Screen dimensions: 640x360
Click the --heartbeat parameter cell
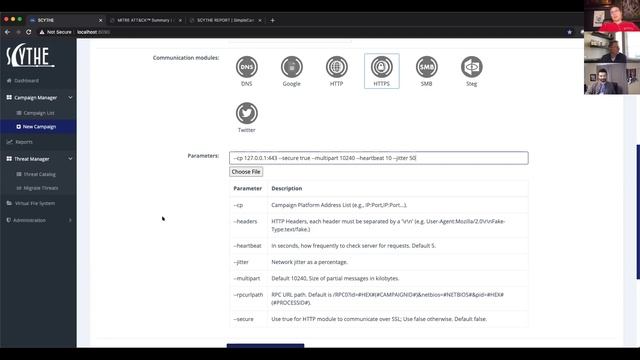[x=248, y=246]
